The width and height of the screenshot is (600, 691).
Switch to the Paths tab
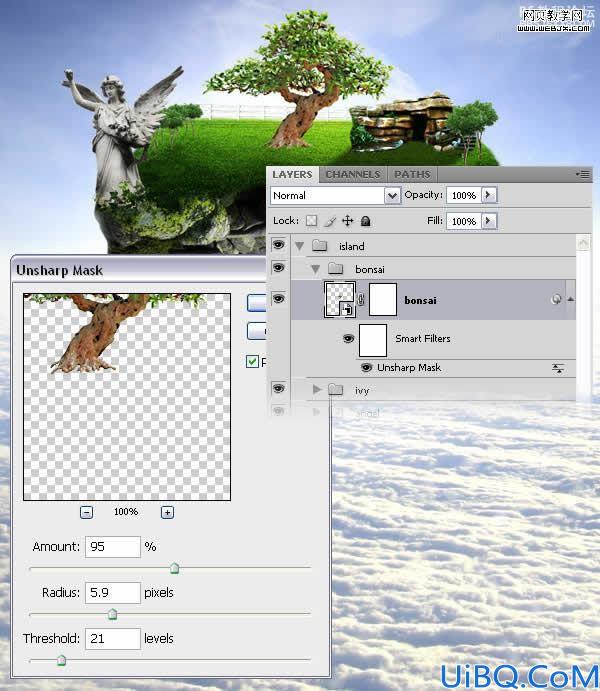412,175
